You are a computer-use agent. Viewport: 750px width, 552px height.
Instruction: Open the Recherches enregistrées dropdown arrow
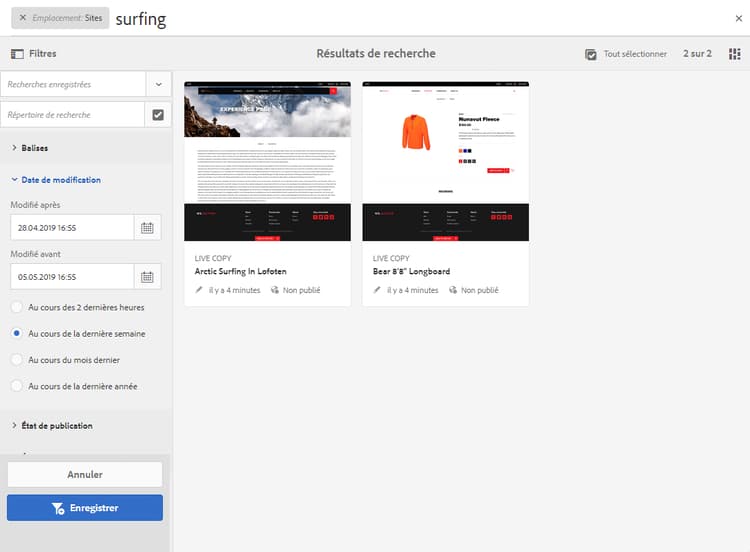point(158,84)
